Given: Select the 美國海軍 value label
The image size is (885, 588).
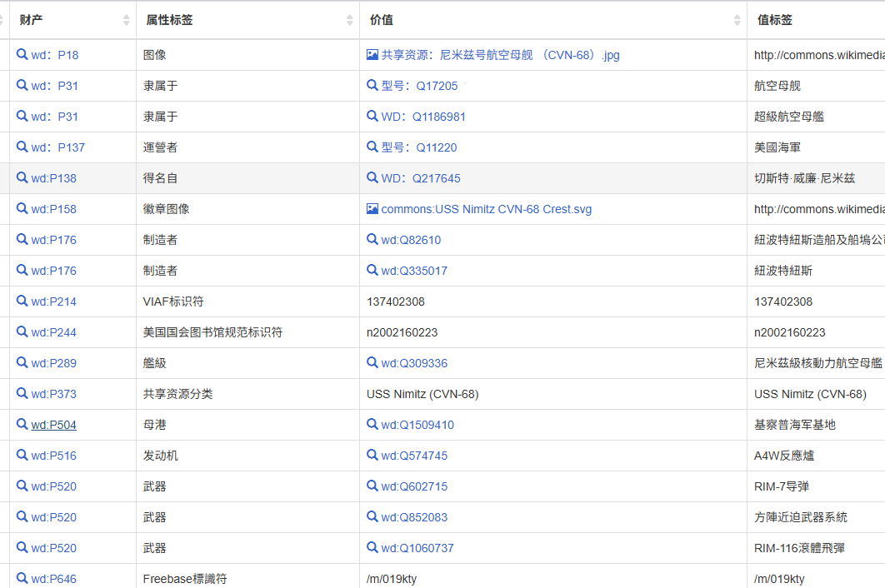Looking at the screenshot, I should pyautogui.click(x=777, y=148).
